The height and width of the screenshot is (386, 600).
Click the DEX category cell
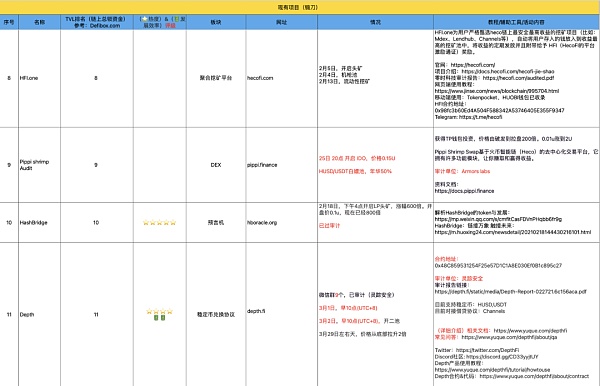[216, 165]
